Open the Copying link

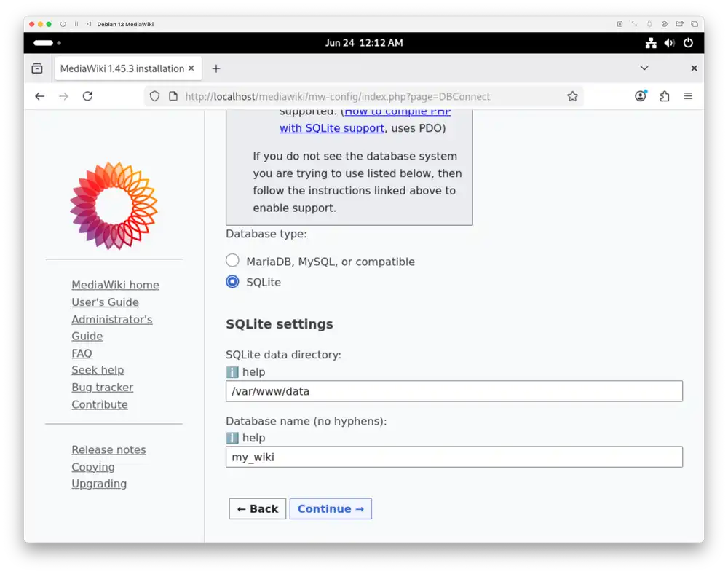pos(93,467)
